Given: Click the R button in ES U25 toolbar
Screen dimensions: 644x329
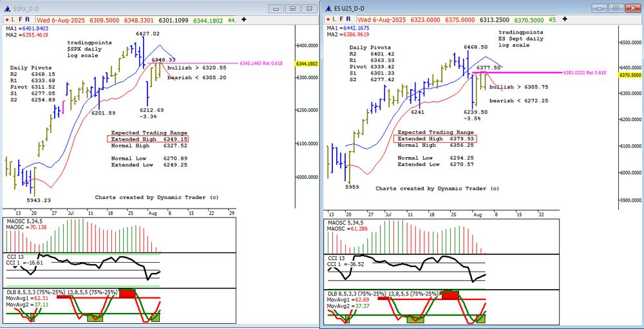Looking at the screenshot, I should coord(348,19).
